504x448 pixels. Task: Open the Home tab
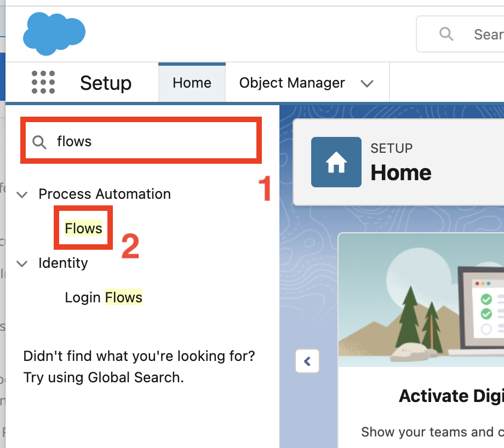[192, 83]
